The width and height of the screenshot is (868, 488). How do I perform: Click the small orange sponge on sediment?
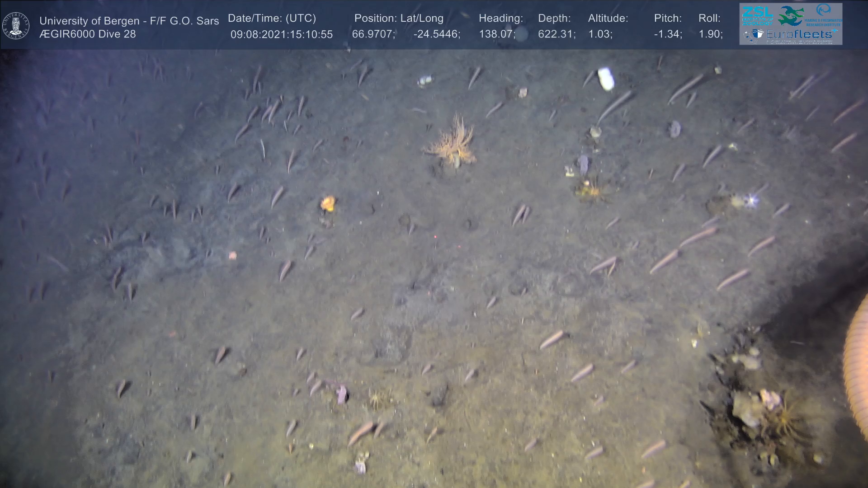coord(328,203)
